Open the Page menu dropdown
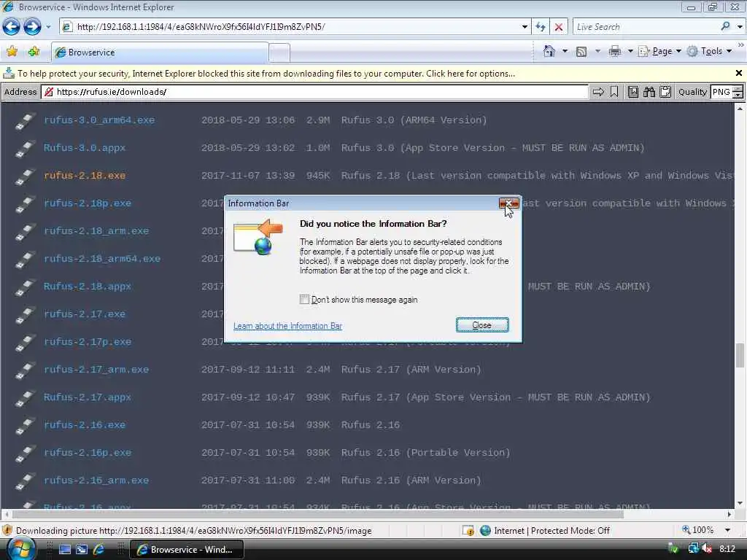747x560 pixels. point(660,51)
